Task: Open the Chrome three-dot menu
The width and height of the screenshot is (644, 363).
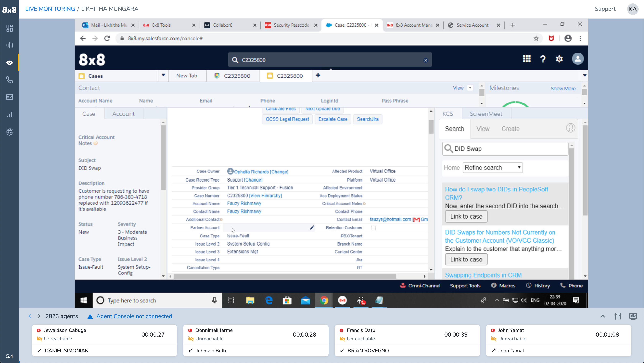Action: click(x=580, y=39)
